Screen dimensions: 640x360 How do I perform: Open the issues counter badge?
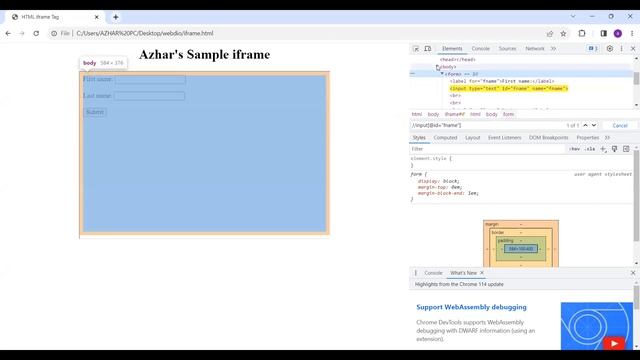(x=593, y=49)
